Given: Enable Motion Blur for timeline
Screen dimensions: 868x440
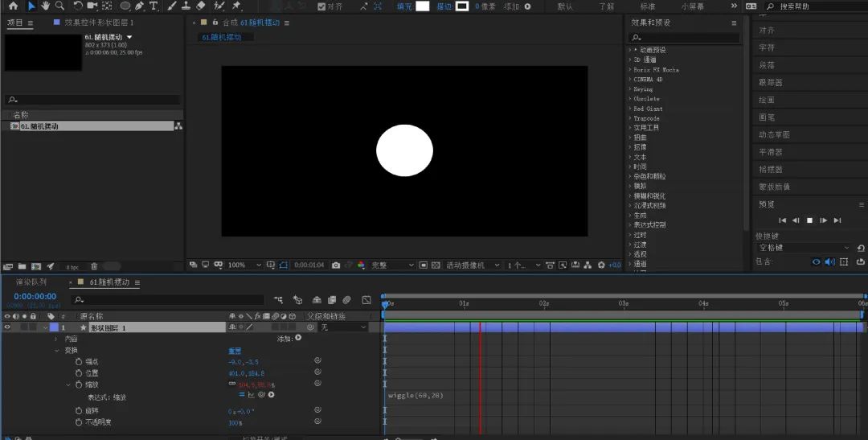Looking at the screenshot, I should click(346, 300).
